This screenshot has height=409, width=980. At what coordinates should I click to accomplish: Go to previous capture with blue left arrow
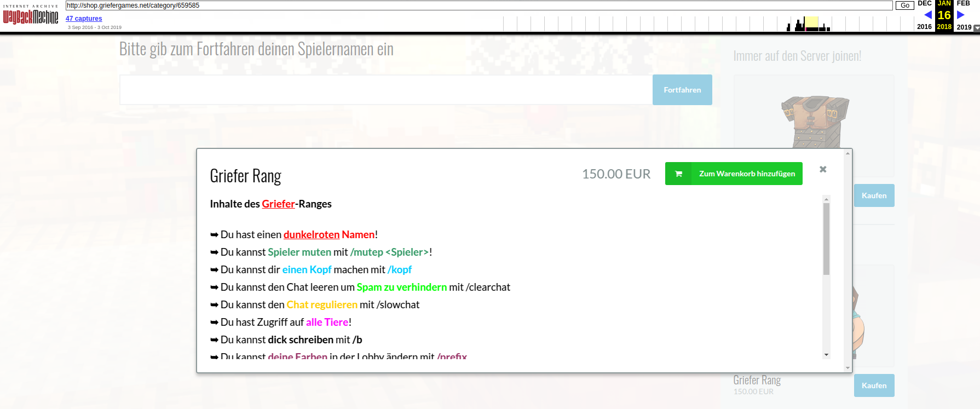(927, 15)
